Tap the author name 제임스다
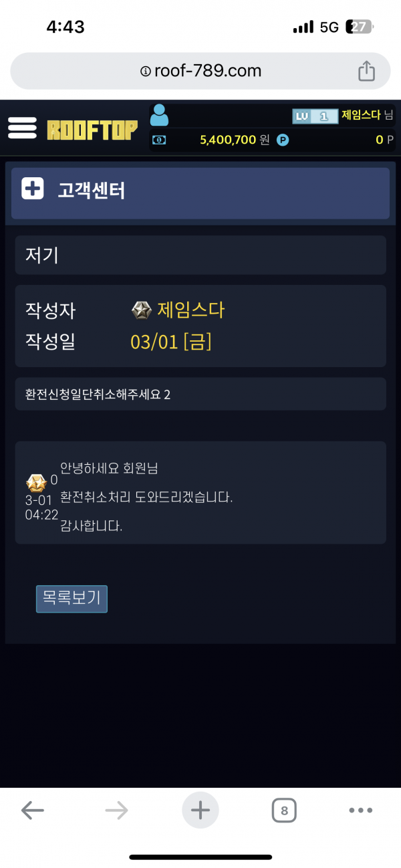The width and height of the screenshot is (401, 868). point(190,310)
